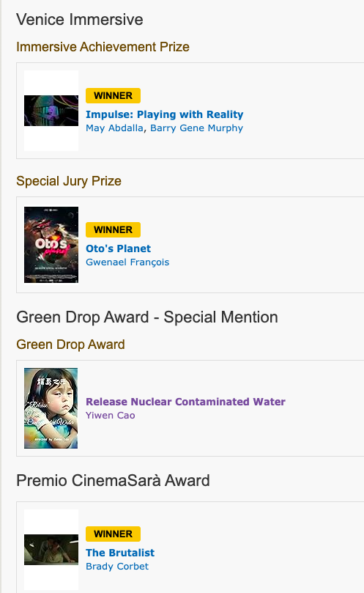Viewport: 364px width, 593px height.
Task: Click the Oto's Planet poster thumbnail
Action: pyautogui.click(x=51, y=245)
